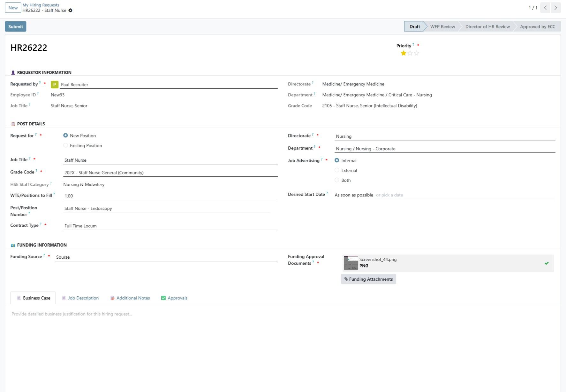The height and width of the screenshot is (392, 566).
Task: Expand the post Directorate dropdown showing Nursing
Action: coord(445,136)
